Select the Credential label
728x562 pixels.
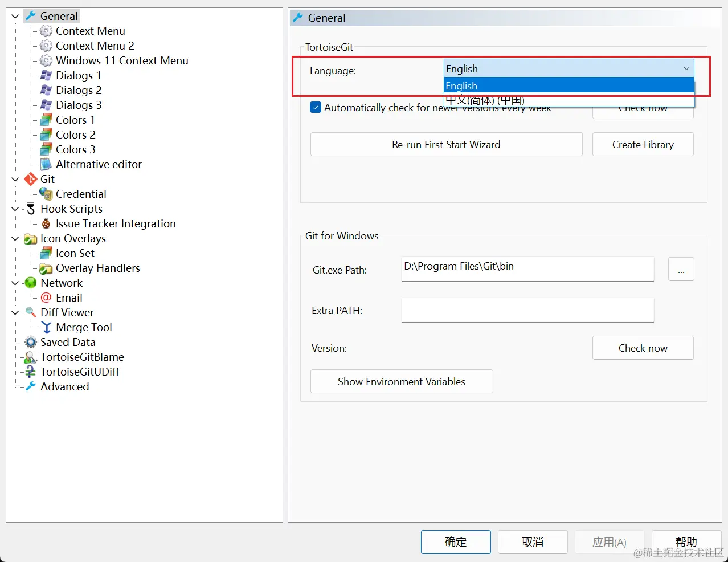pos(81,194)
